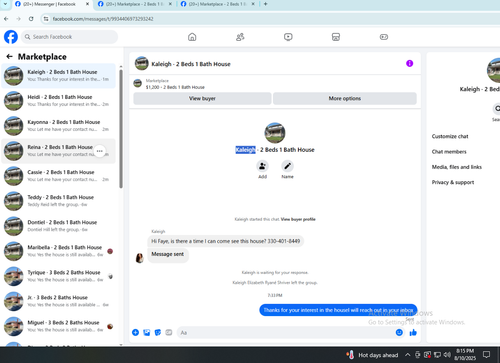Click the conversation list scrollbar
500x363 pixels.
pyautogui.click(x=121, y=129)
